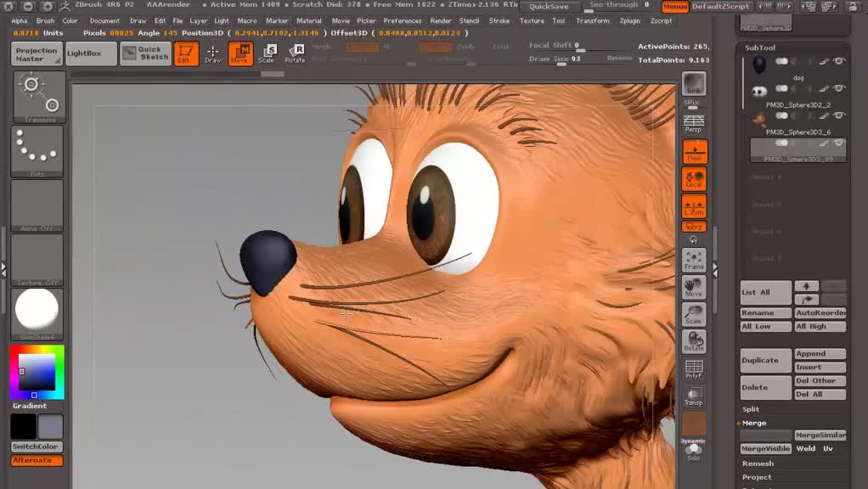868x489 pixels.
Task: Toggle PolyF polyframe display
Action: (x=694, y=368)
